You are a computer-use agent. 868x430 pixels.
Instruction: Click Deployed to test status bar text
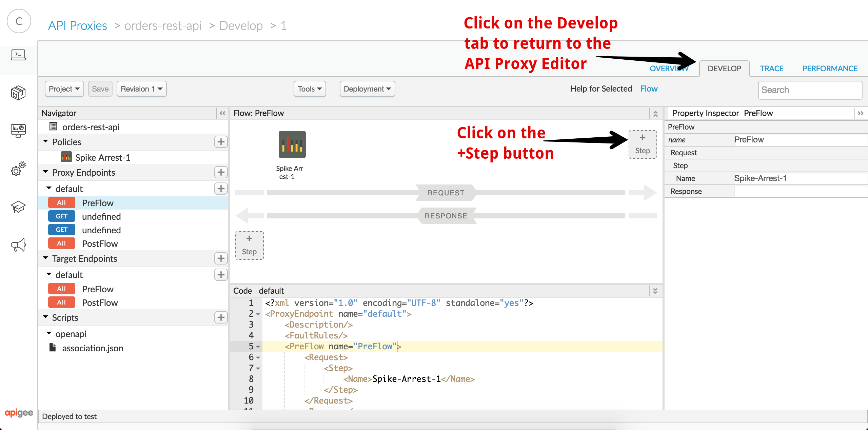click(x=69, y=416)
